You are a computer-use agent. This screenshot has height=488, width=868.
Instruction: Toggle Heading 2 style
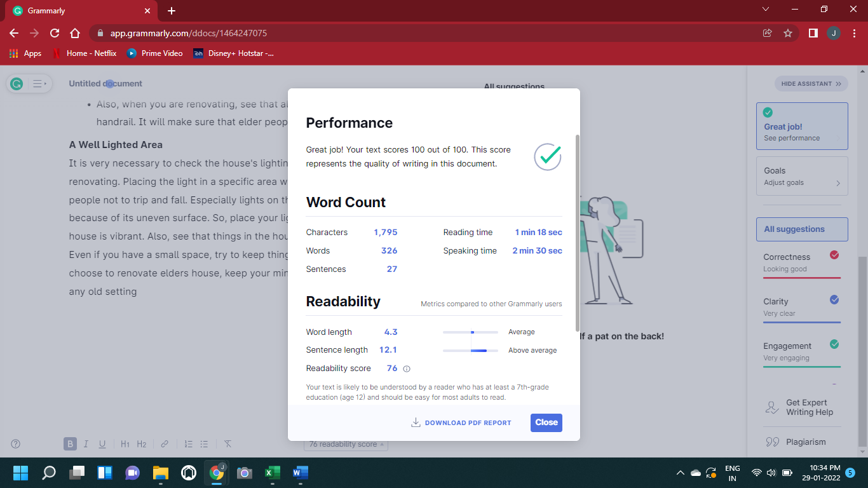pyautogui.click(x=142, y=444)
